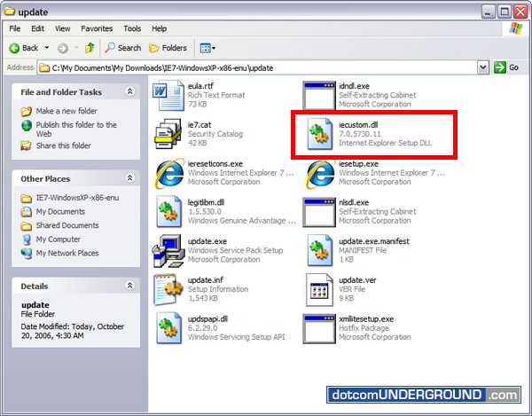Click the address path field
This screenshot has height=416, width=532.
pyautogui.click(x=257, y=68)
